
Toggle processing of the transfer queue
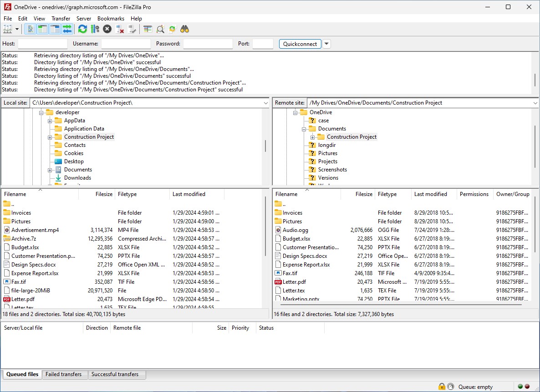95,29
